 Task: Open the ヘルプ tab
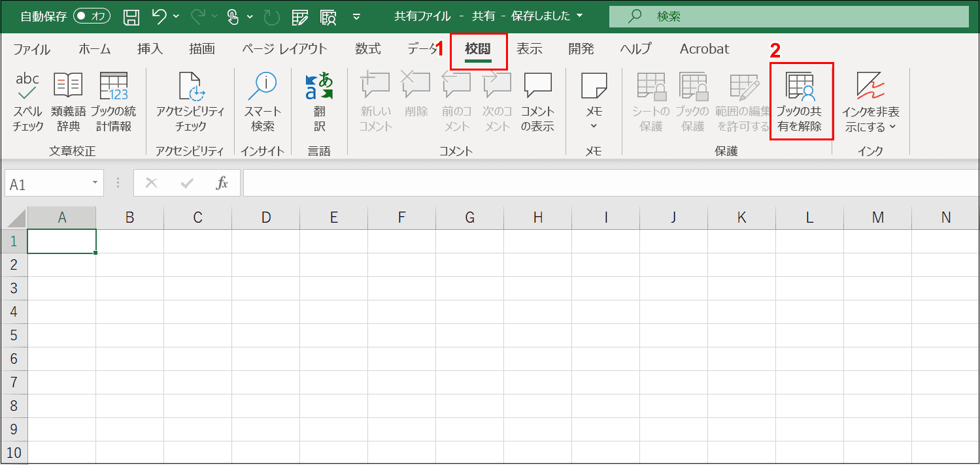point(635,49)
